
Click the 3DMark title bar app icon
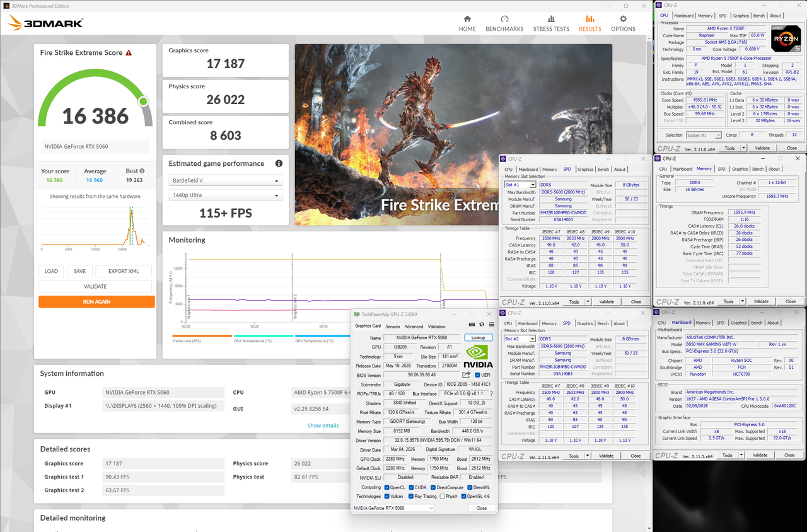[6, 4]
